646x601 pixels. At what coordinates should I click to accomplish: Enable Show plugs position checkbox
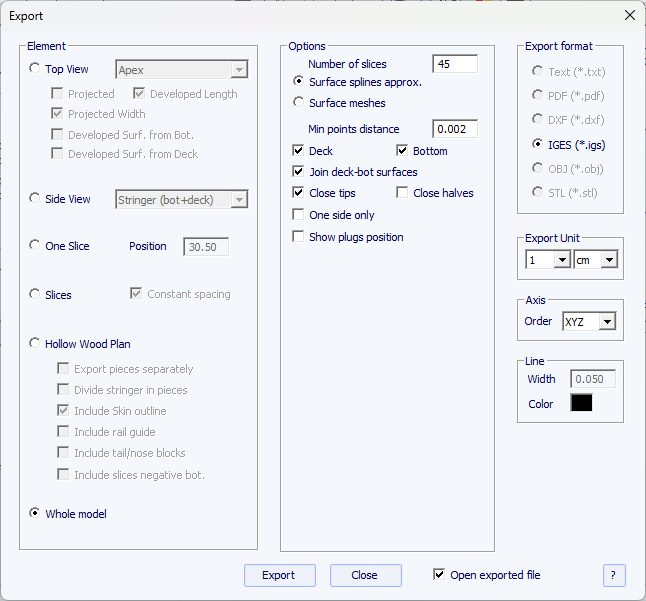pos(298,236)
